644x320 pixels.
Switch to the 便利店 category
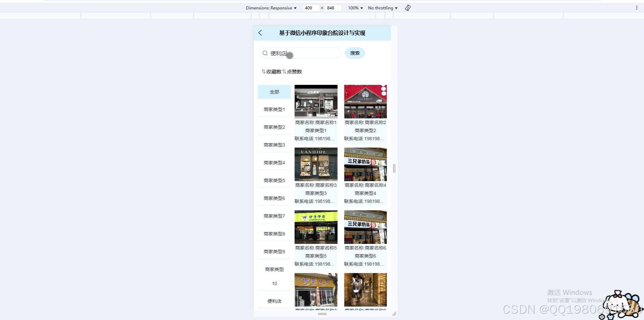[x=274, y=301]
